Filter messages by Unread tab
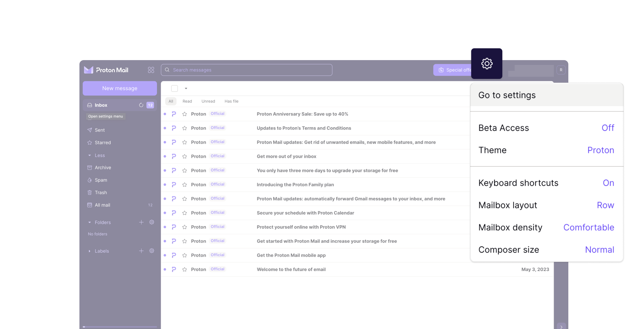This screenshot has width=644, height=329. pyautogui.click(x=208, y=101)
